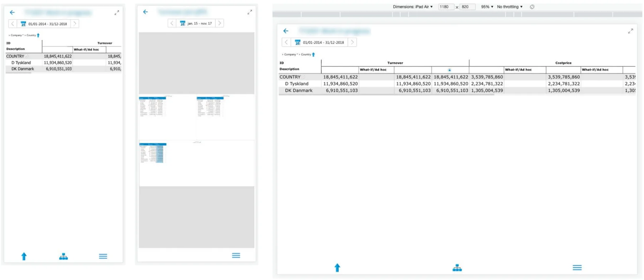This screenshot has width=644, height=280.
Task: Open the Dimensions: iPad Air device dropdown
Action: pos(413,7)
